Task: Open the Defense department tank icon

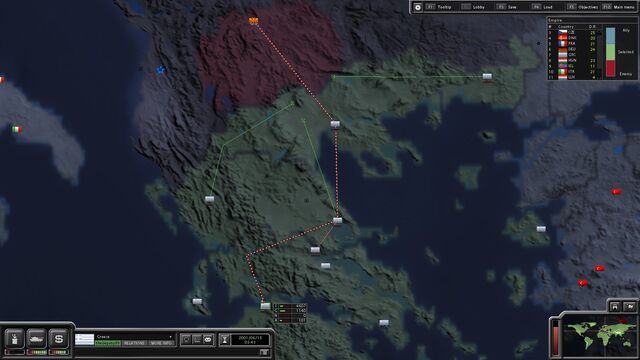Action: 37,339
